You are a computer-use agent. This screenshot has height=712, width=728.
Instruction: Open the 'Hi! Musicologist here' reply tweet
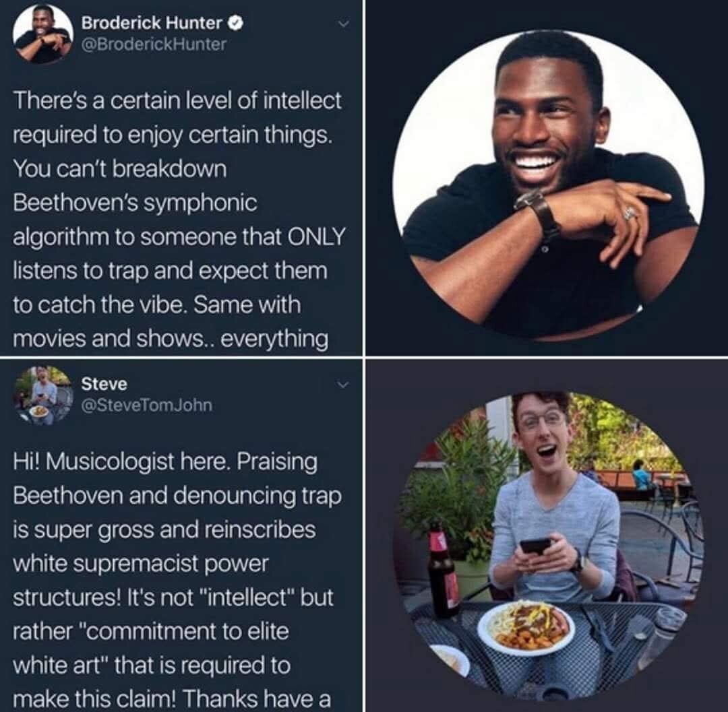pyautogui.click(x=177, y=580)
